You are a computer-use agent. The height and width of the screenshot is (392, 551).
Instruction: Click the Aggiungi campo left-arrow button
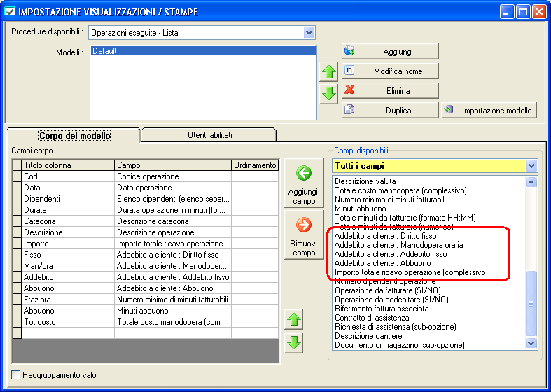click(x=304, y=183)
